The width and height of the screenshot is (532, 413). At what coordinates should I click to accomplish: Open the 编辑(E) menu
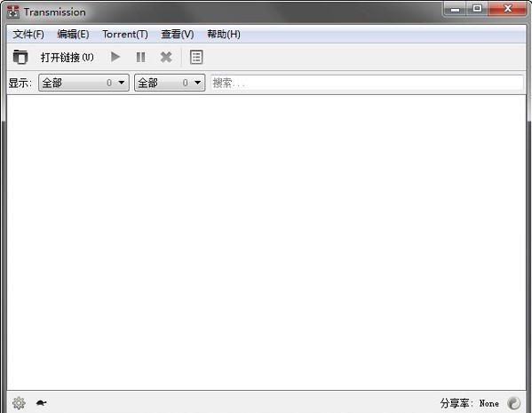tap(73, 35)
